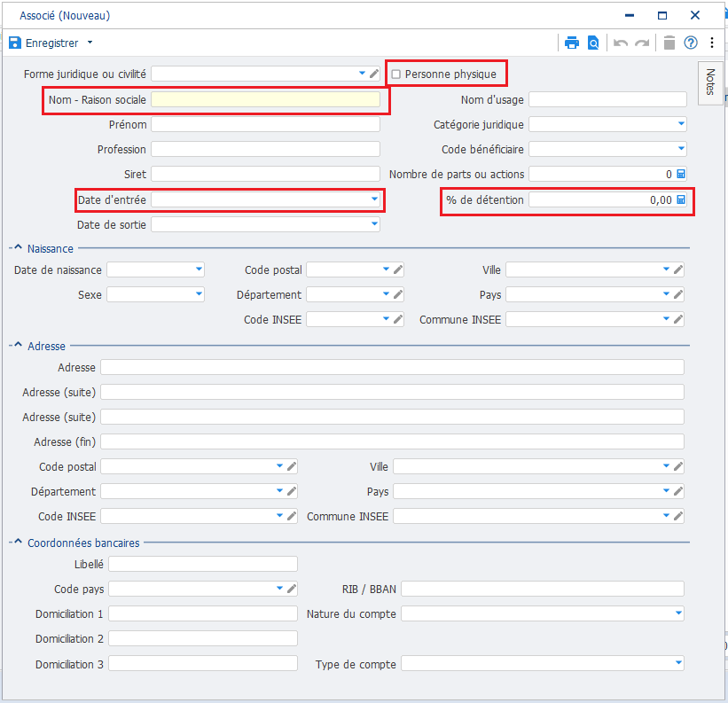Screen dimensions: 728x703
Task: Open the Code pays dropdown arrow
Action: tap(279, 589)
